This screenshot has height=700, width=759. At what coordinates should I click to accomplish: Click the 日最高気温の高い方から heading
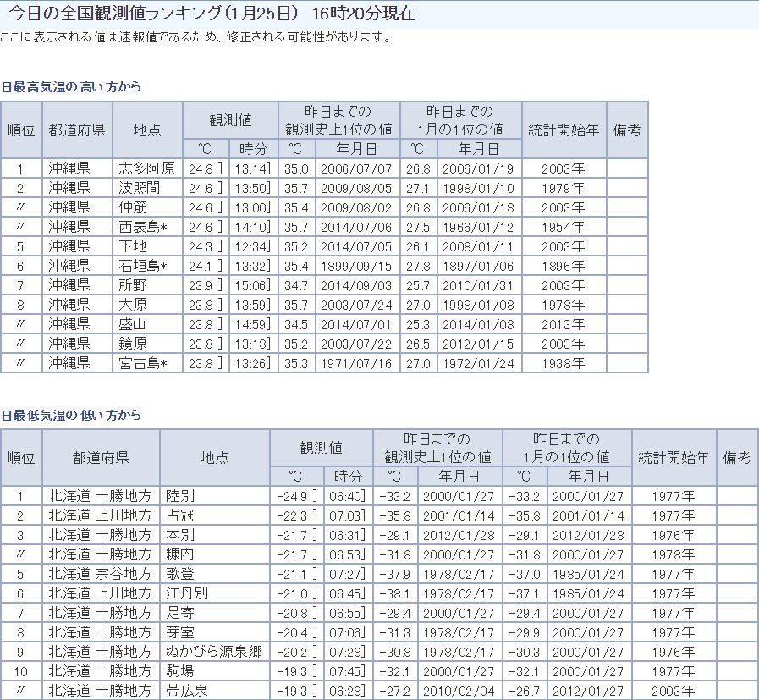(71, 87)
